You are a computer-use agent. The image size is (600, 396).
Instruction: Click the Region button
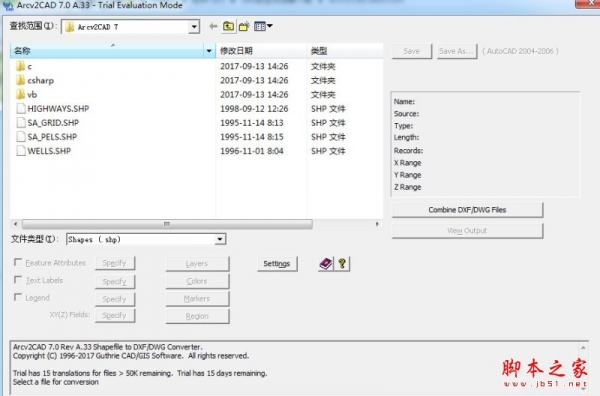tap(197, 316)
